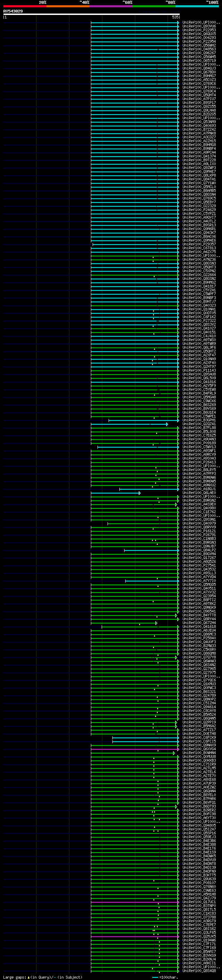Select hit label UniRef100_Q8ITL5

[x=199, y=910]
